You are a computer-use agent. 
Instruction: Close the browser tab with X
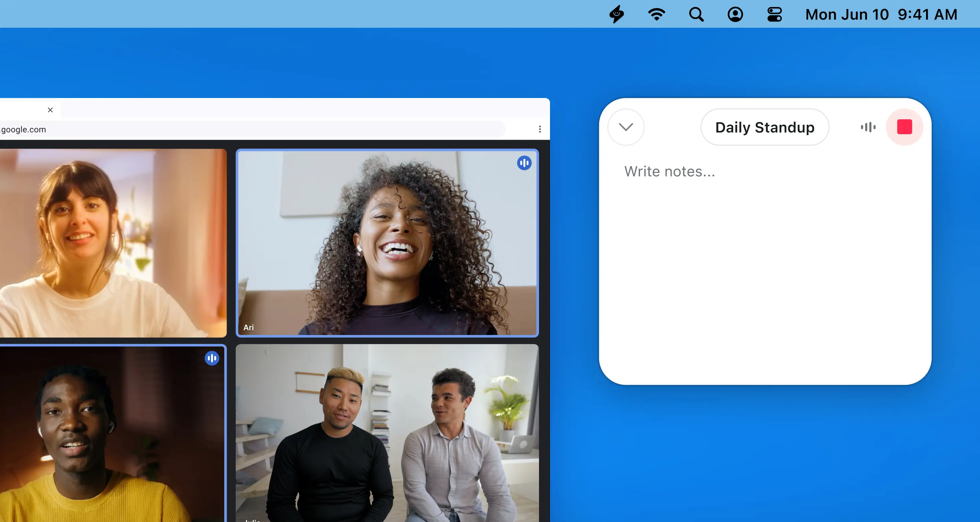coord(50,110)
